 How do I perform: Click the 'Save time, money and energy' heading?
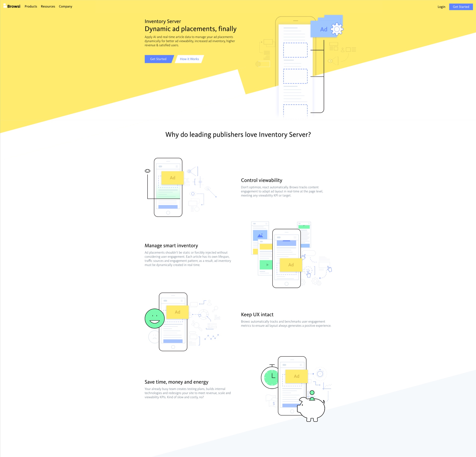pos(177,382)
